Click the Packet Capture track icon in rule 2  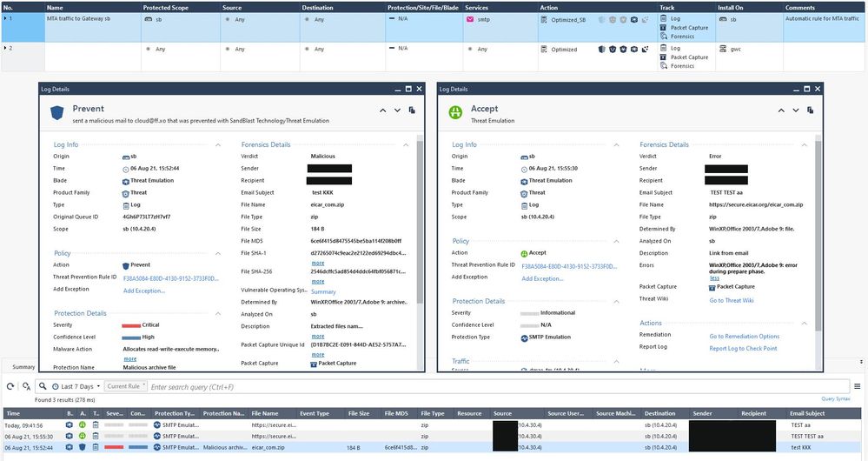(663, 57)
